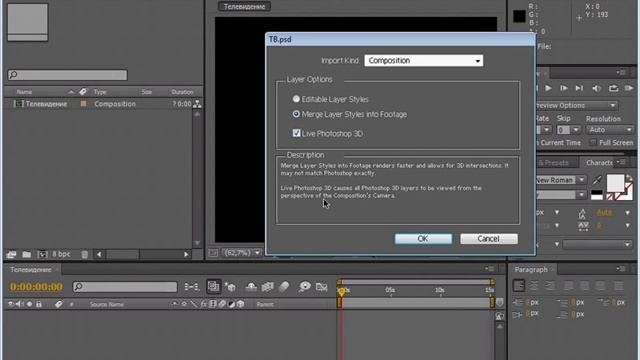Click the 8 bpc color depth setting
Image resolution: width=640 pixels, height=360 pixels.
pyautogui.click(x=61, y=254)
